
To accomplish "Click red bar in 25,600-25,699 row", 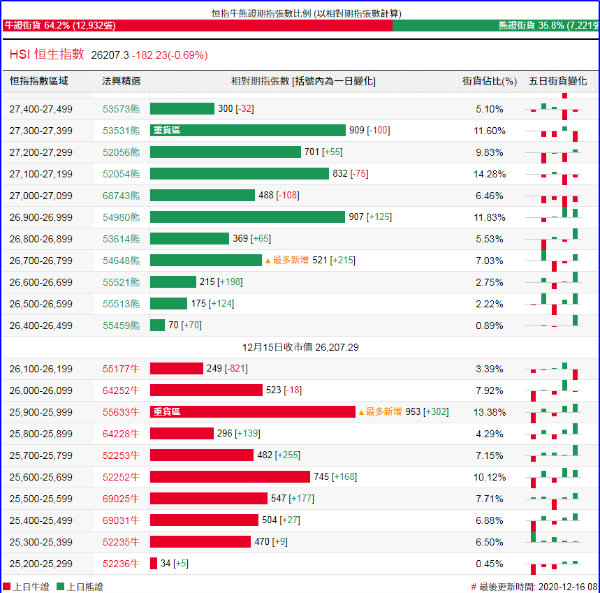I will (x=230, y=477).
